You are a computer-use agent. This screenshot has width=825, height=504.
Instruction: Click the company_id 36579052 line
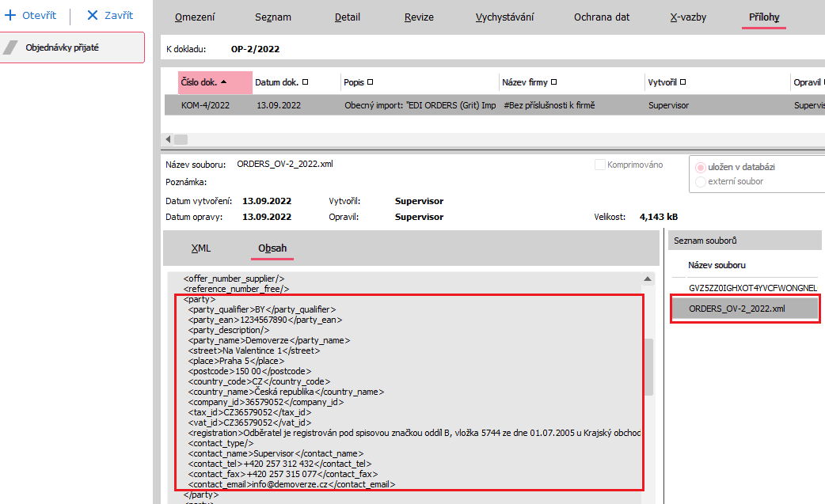266,402
